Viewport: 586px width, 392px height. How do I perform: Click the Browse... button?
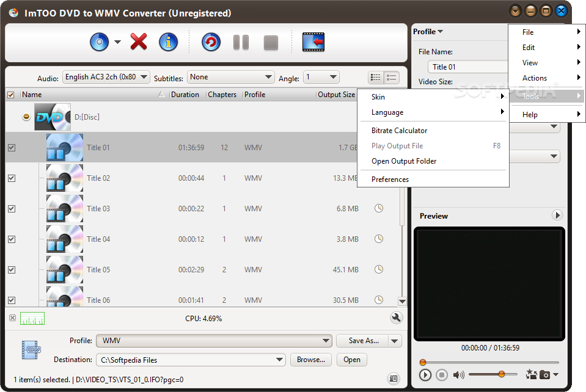311,360
